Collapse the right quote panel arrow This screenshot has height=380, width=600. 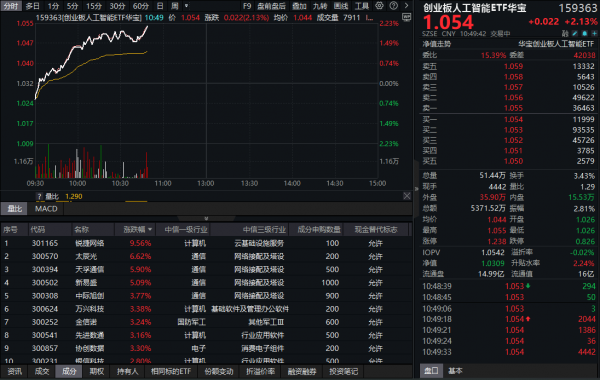416,189
